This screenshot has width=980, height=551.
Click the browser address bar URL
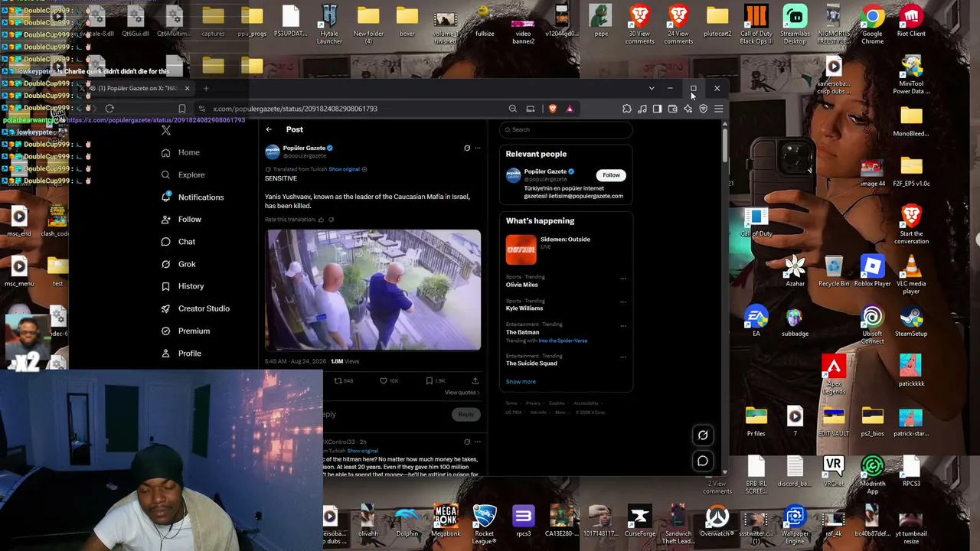point(295,109)
